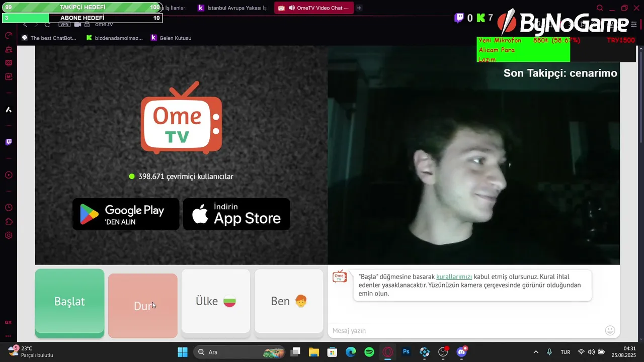Click the search tabs magnifier icon
The image size is (644, 362).
(x=600, y=8)
